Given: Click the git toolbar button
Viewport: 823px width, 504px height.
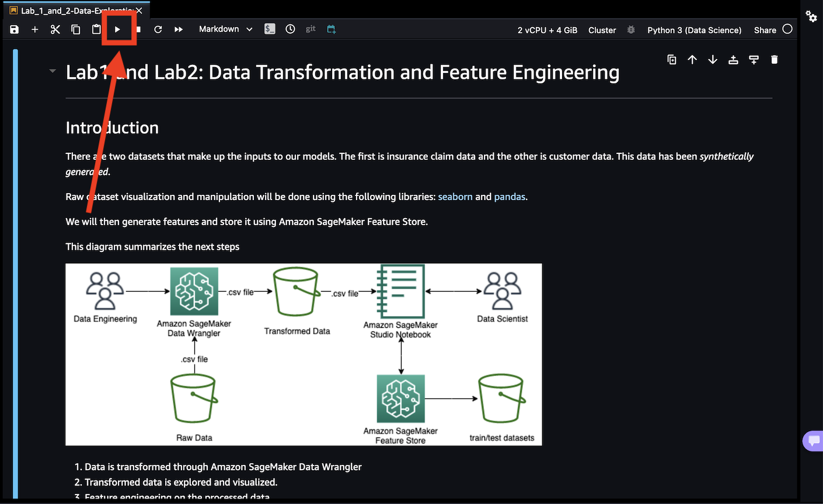Looking at the screenshot, I should (x=311, y=29).
